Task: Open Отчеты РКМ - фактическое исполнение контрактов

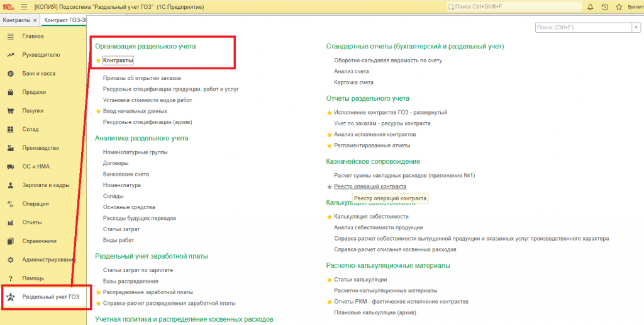Action: (401, 302)
